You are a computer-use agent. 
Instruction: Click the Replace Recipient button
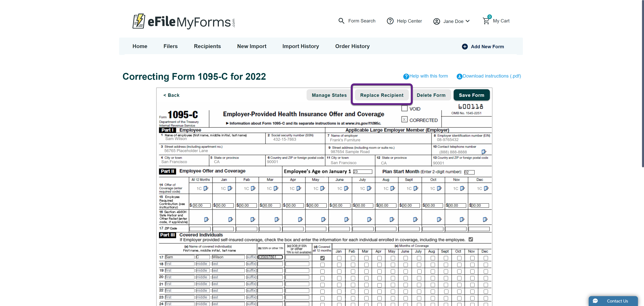pyautogui.click(x=382, y=95)
